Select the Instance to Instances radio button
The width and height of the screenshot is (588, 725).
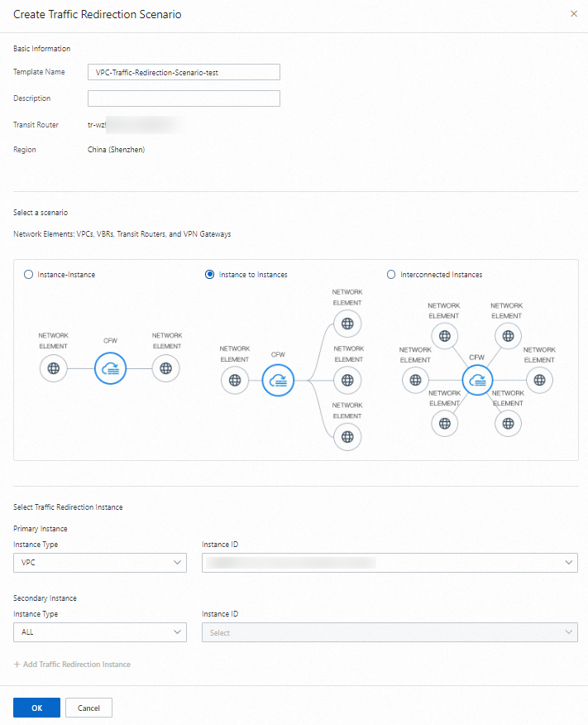tap(211, 275)
